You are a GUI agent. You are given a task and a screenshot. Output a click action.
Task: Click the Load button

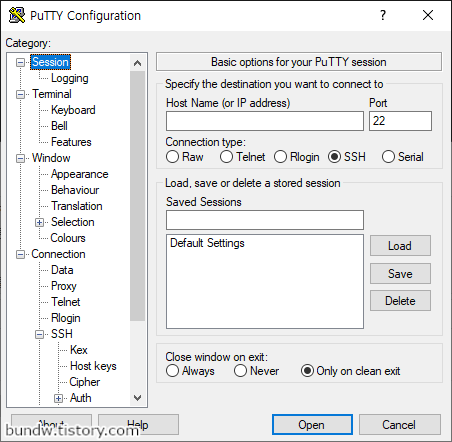click(400, 246)
